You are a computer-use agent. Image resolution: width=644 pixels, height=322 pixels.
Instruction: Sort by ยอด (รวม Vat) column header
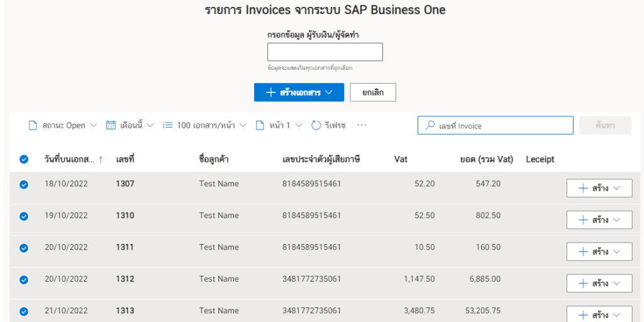point(487,159)
